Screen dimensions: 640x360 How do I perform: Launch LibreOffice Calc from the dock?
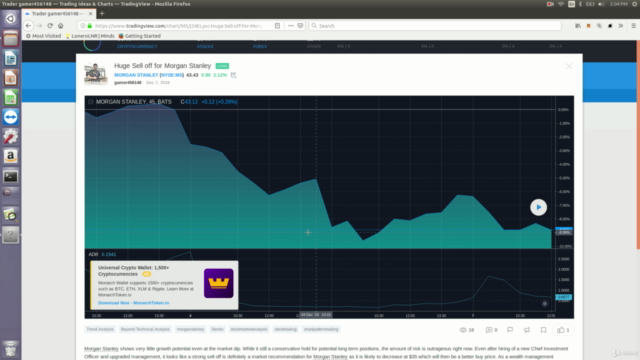[11, 98]
